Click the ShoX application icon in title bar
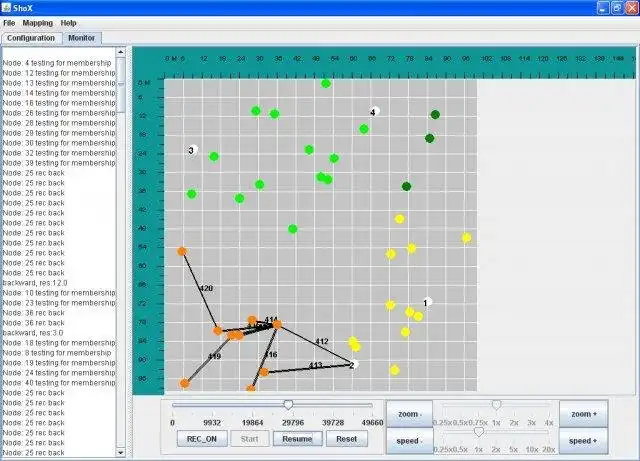This screenshot has height=461, width=640. (x=6, y=8)
